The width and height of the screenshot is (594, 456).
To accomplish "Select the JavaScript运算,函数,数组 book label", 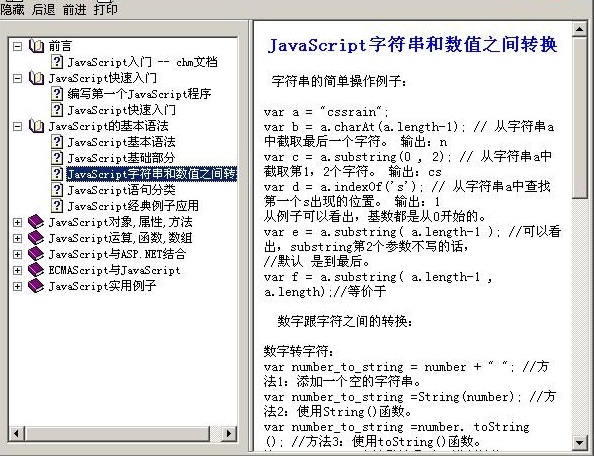I will tap(120, 238).
